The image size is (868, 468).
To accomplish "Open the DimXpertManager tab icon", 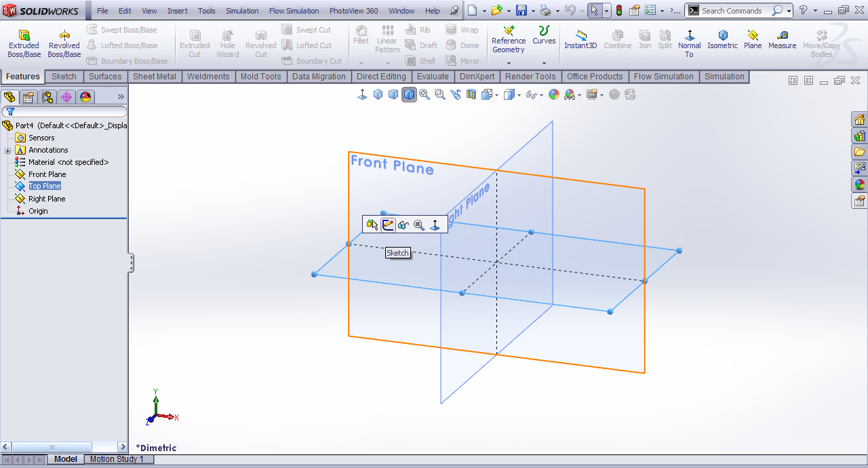I will coord(66,97).
